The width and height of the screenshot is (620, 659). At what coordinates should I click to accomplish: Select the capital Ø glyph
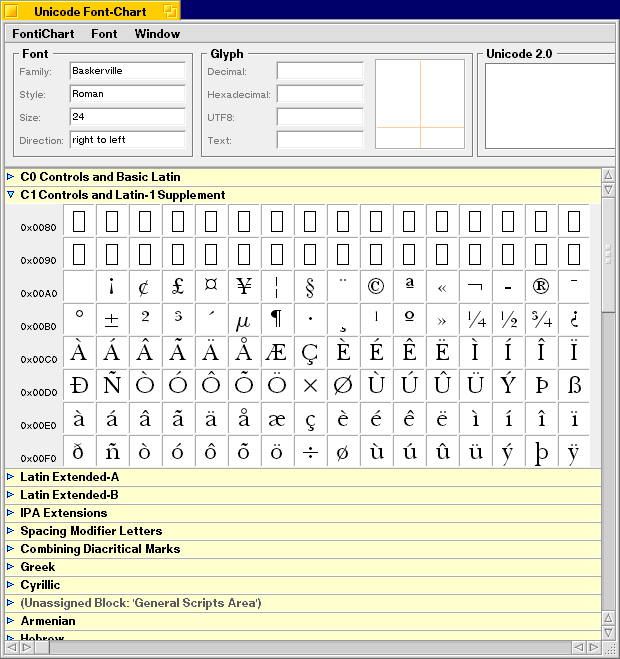coord(343,385)
